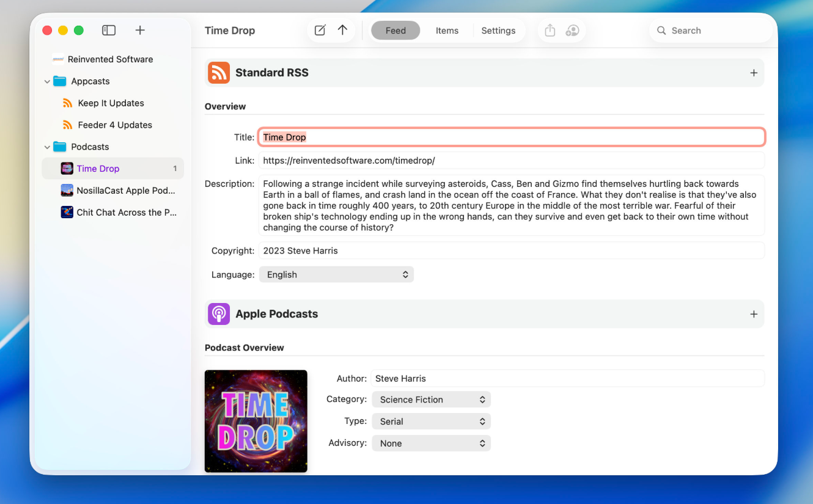This screenshot has height=504, width=813.
Task: Select Keep It Updates feed
Action: (112, 103)
